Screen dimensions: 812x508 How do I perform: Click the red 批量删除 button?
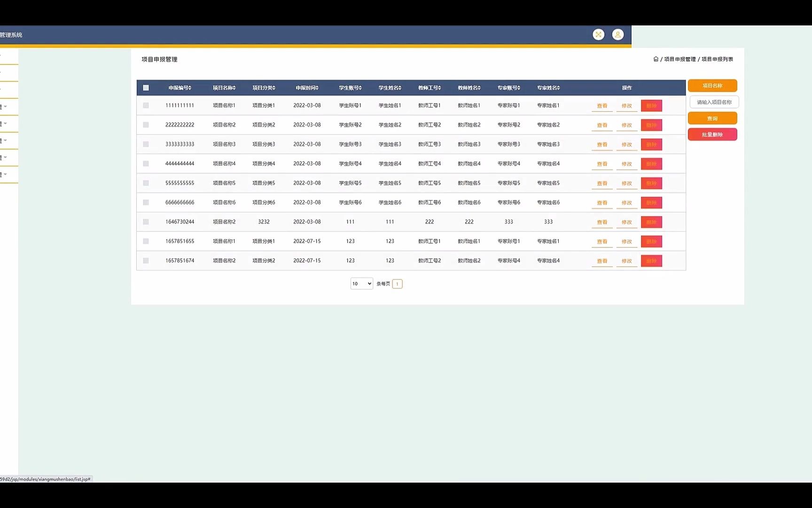[x=712, y=135]
